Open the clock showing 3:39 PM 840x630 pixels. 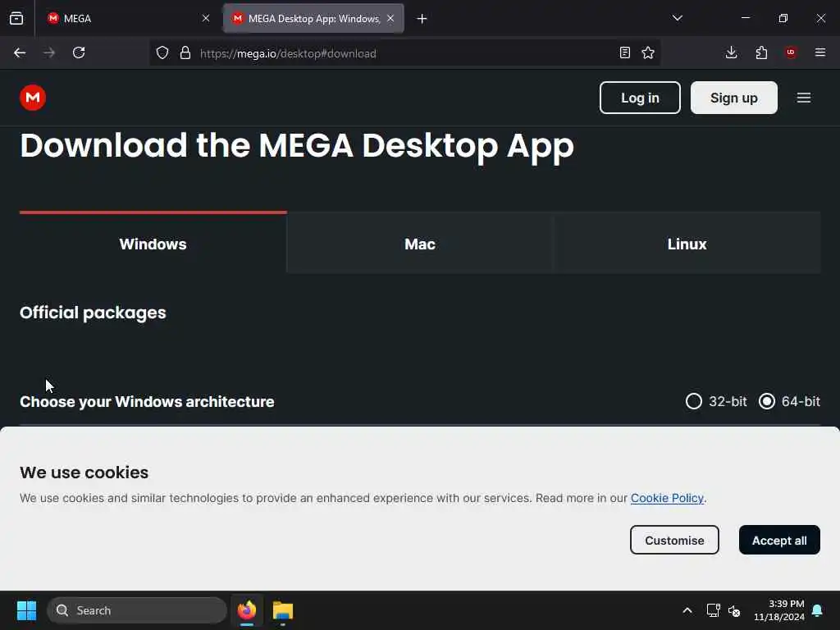779,610
